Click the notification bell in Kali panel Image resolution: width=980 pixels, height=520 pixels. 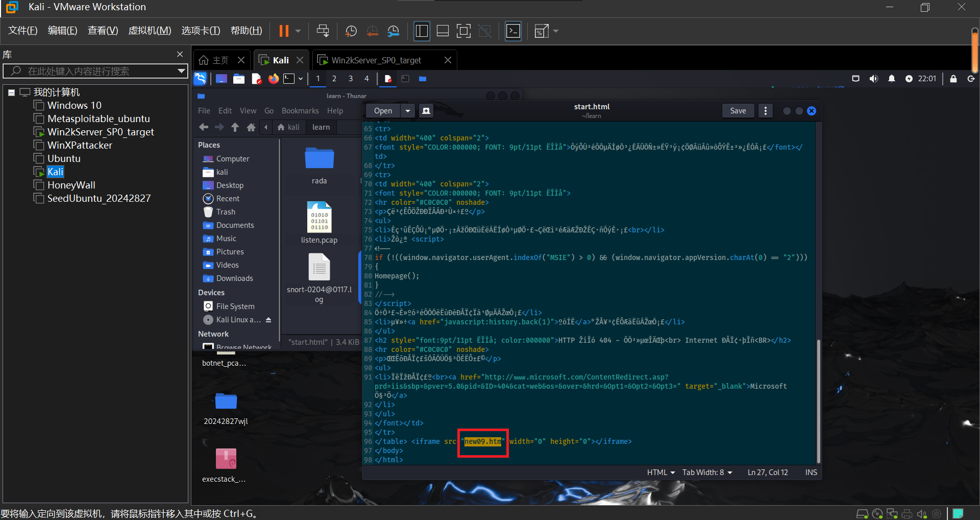point(891,79)
